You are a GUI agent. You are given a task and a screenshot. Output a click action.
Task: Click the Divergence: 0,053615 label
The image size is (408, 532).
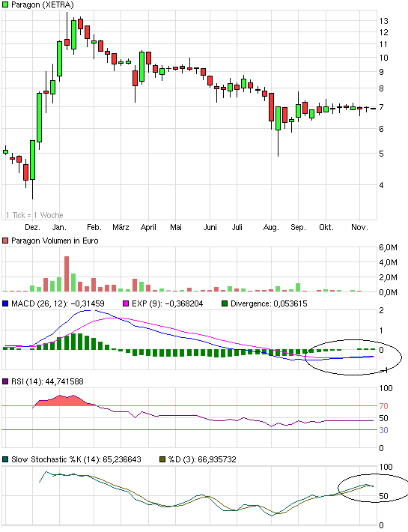click(x=269, y=303)
